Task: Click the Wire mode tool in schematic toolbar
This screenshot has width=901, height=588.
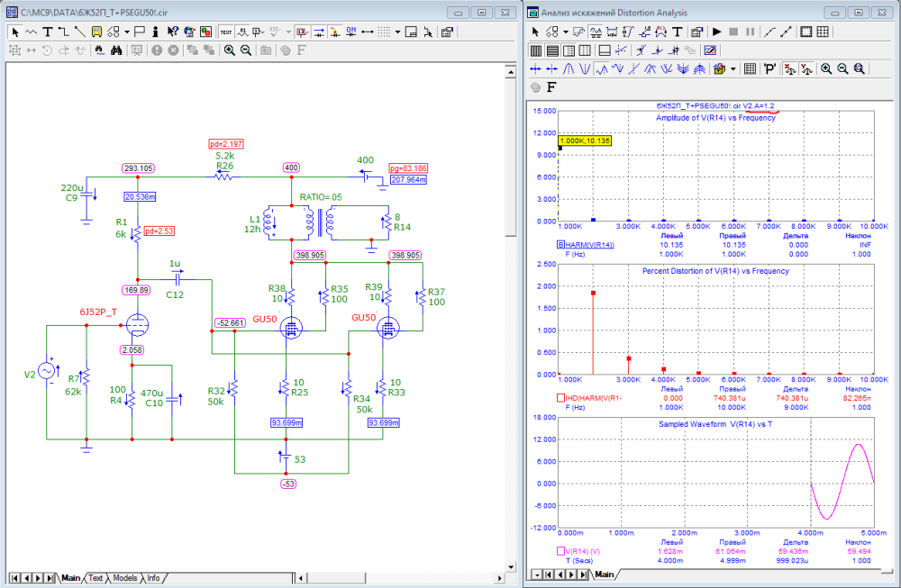Action: [63, 31]
